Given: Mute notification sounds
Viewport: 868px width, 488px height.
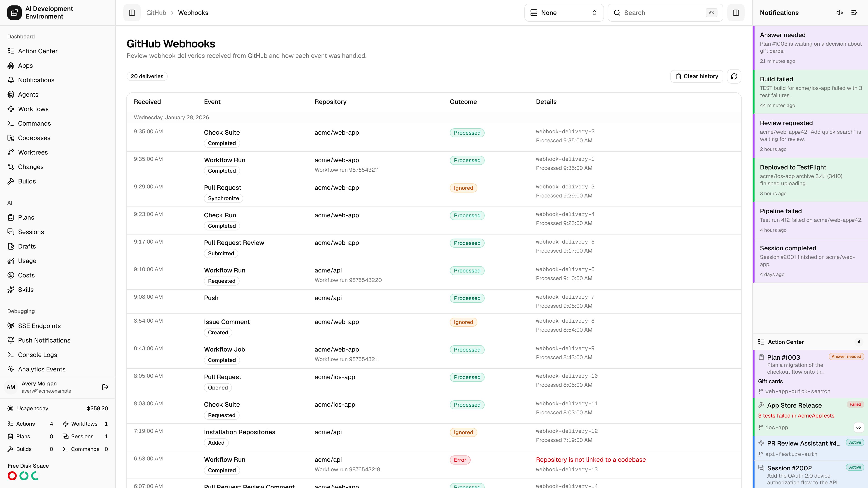Looking at the screenshot, I should (x=840, y=13).
